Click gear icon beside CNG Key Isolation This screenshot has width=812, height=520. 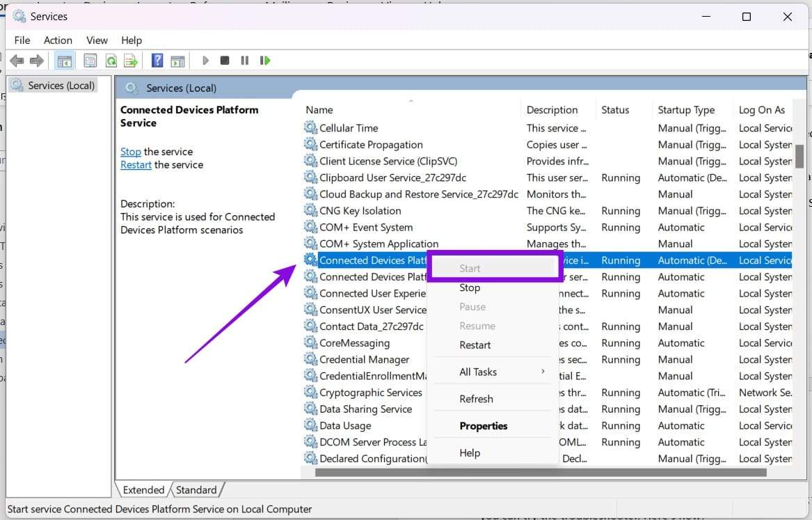click(311, 210)
